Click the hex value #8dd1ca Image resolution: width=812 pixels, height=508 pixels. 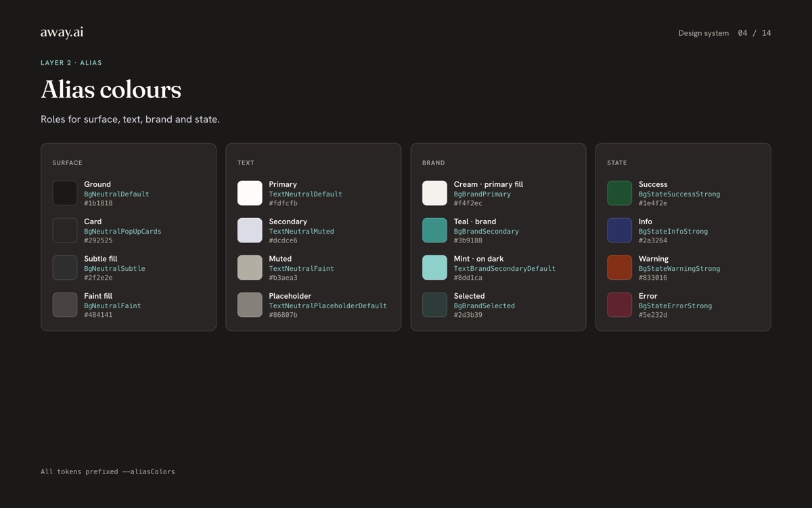468,278
